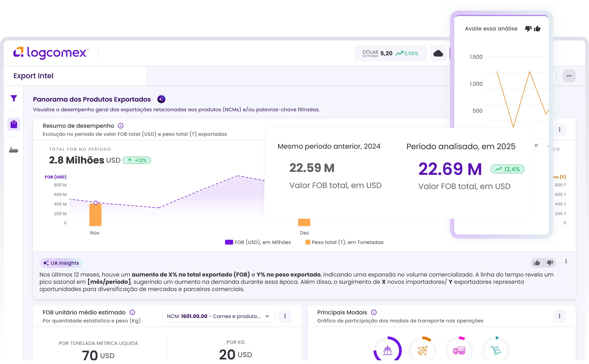
Task: Click info icon next to Resumo de desempenho
Action: point(121,126)
